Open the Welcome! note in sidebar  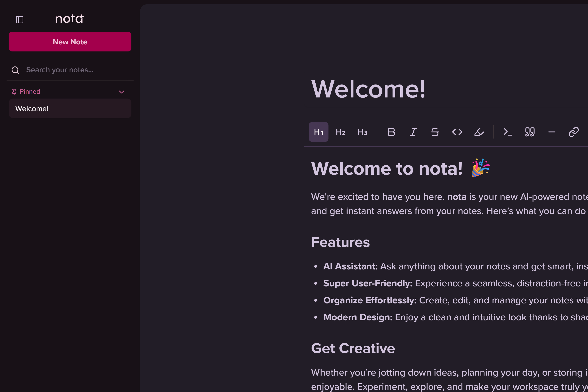coord(70,109)
